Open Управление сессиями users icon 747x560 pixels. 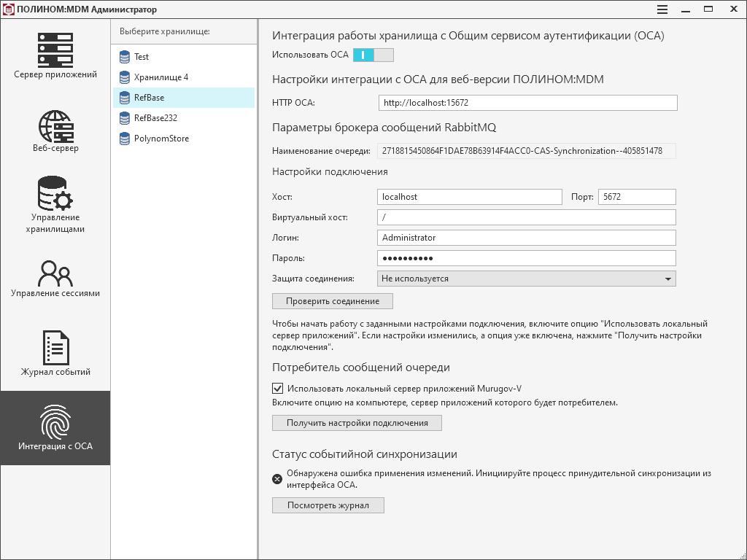coord(55,273)
